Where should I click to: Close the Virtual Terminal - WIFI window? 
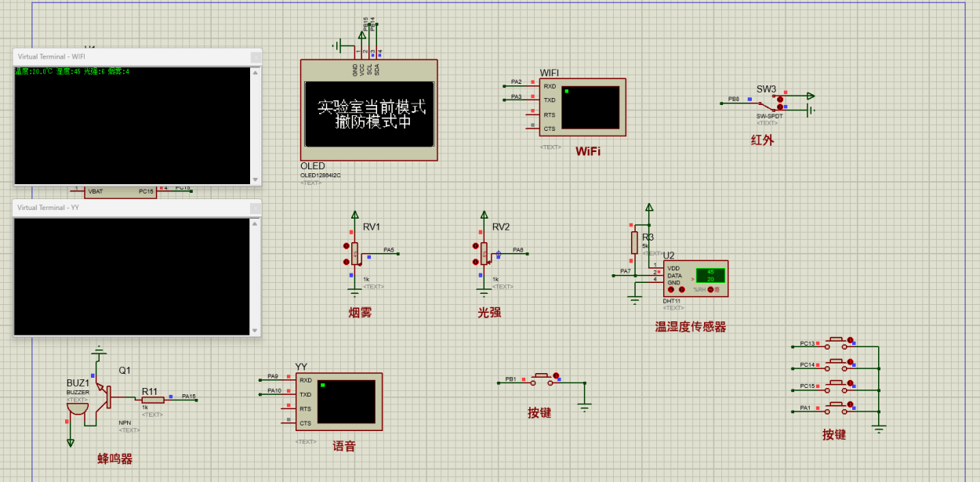pos(255,56)
